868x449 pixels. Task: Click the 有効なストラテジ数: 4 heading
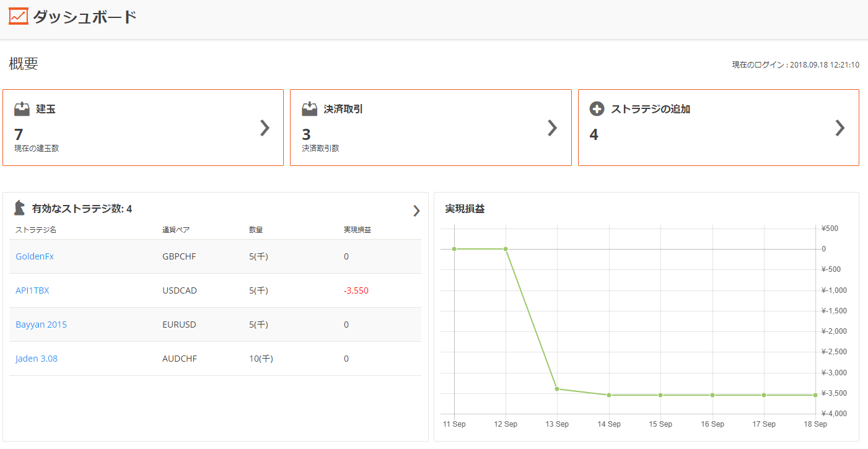pyautogui.click(x=82, y=209)
